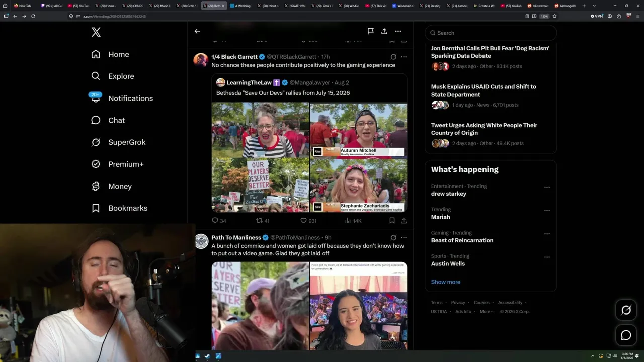644x362 pixels.
Task: Open the Privacy footer link
Action: 458,303
